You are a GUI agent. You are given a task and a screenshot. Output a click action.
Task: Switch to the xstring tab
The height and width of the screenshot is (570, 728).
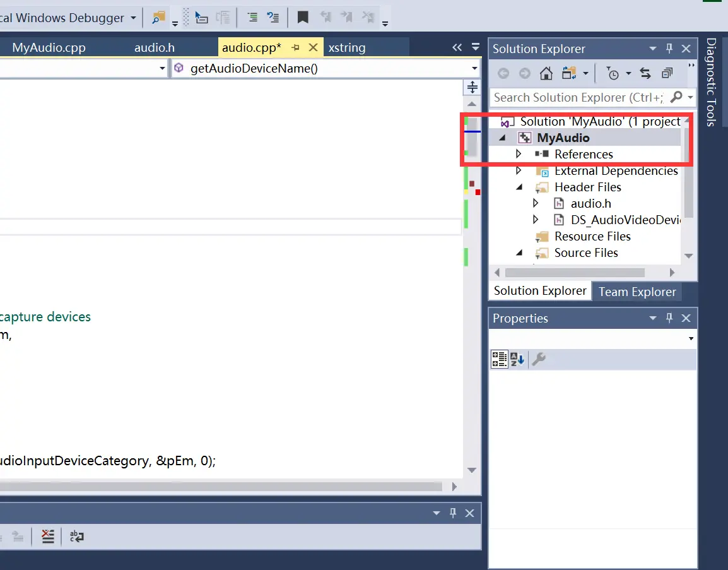pyautogui.click(x=347, y=47)
